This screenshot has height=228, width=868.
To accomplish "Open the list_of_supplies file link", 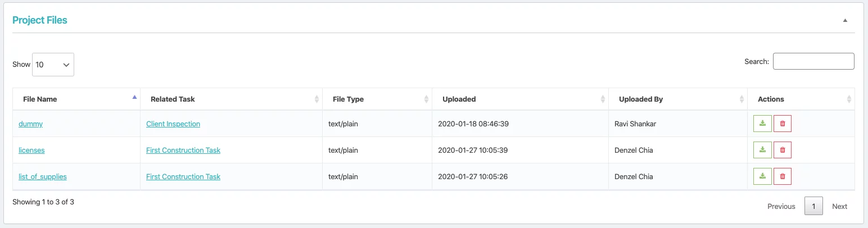I will 43,177.
